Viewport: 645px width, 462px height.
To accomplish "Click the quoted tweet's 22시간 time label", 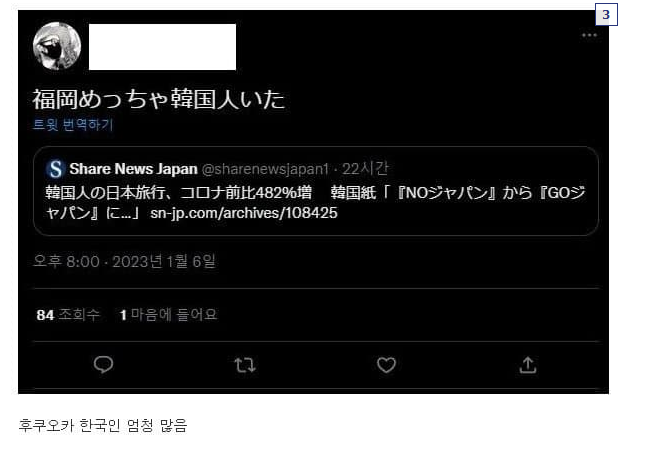I will click(x=365, y=169).
